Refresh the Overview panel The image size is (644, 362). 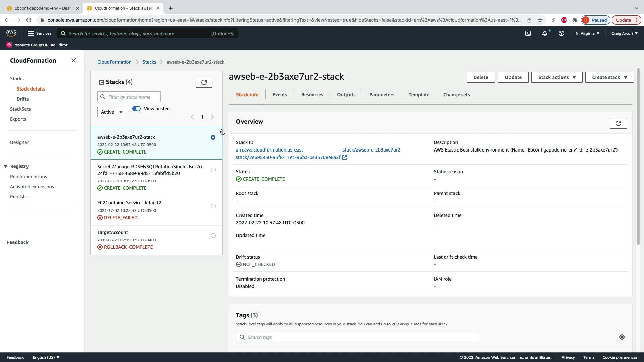click(618, 123)
